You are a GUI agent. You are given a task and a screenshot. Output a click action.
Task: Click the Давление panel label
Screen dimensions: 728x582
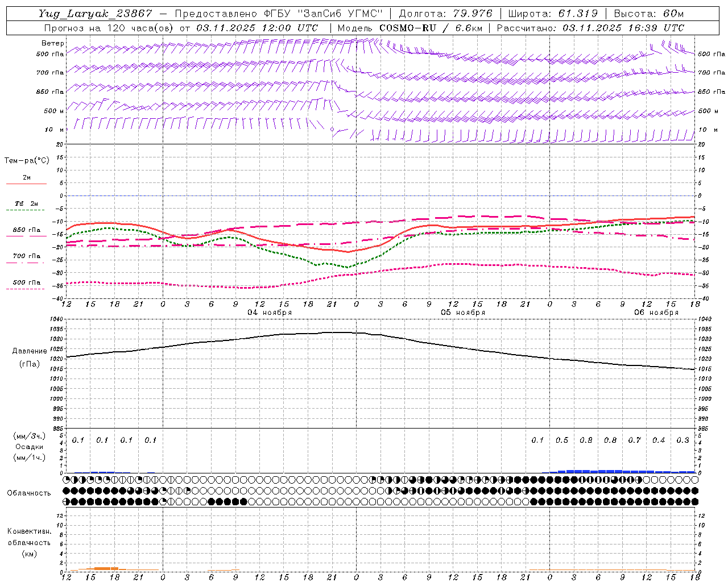[30, 351]
